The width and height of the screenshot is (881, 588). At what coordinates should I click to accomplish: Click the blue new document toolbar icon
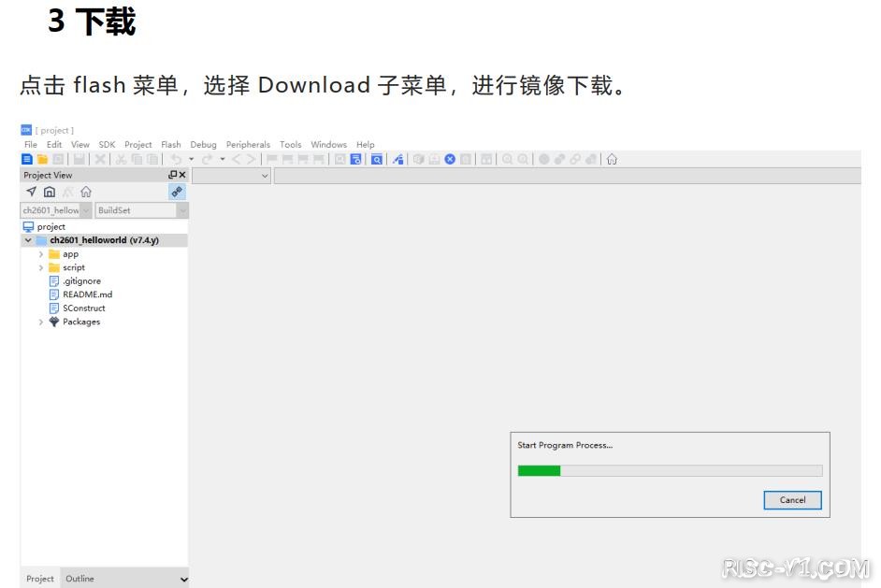[x=27, y=160]
